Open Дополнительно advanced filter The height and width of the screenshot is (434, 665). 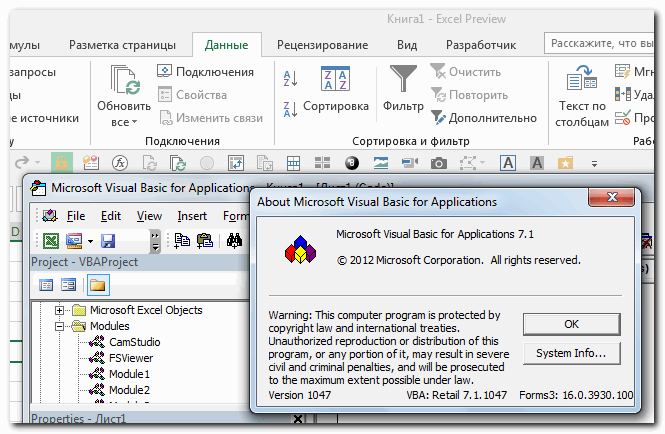484,118
